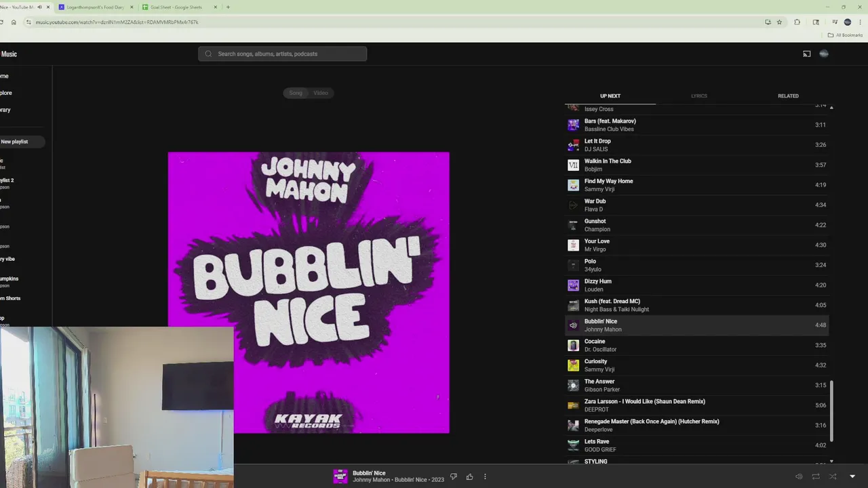The image size is (868, 488).
Task: Play Cocaine by Dr. Oscillator
Action: (696, 345)
